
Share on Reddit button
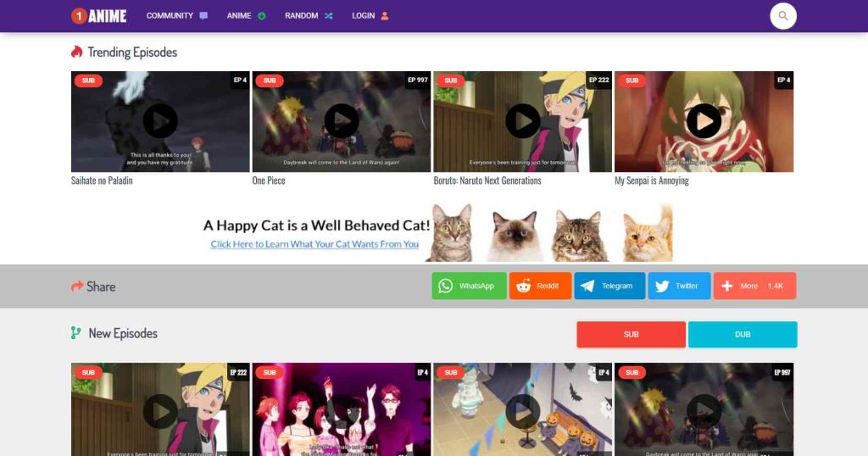coord(540,286)
